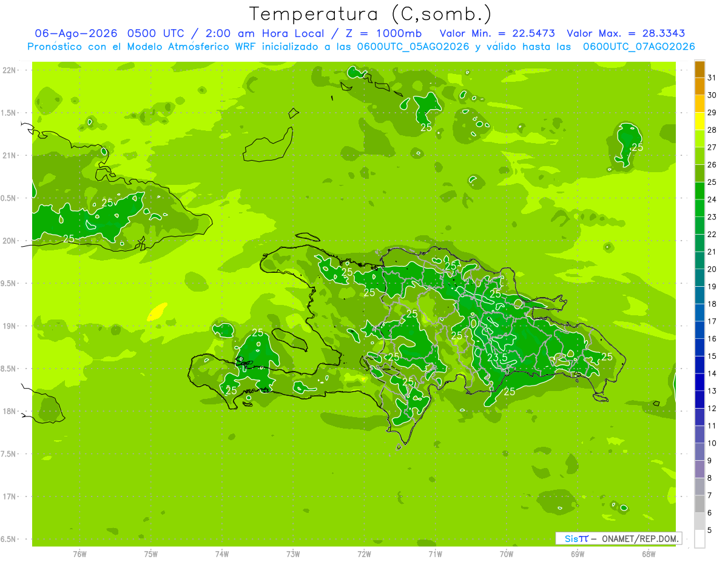Viewport: 728px width, 562px height.
Task: Click the yellow color band between 28 and 29
Action: (699, 121)
